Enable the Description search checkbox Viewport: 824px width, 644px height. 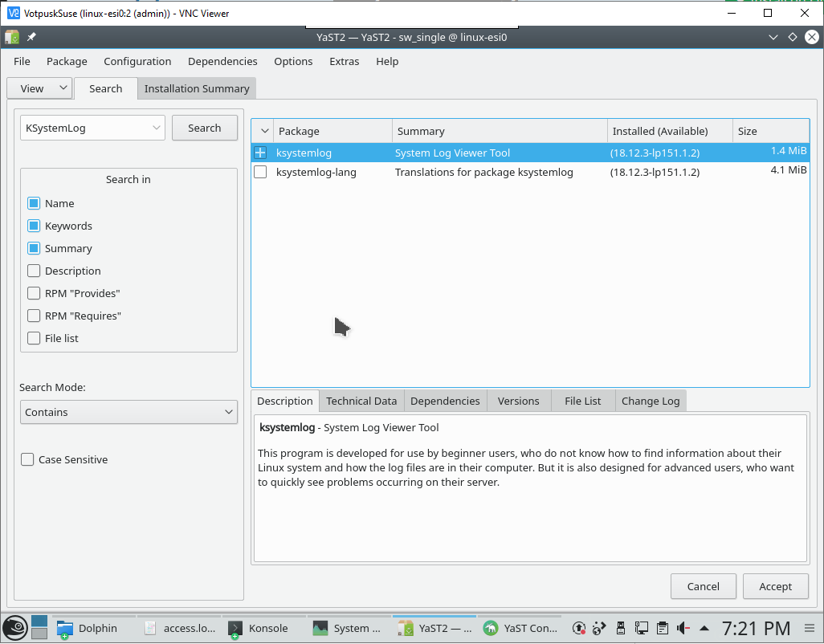click(34, 271)
